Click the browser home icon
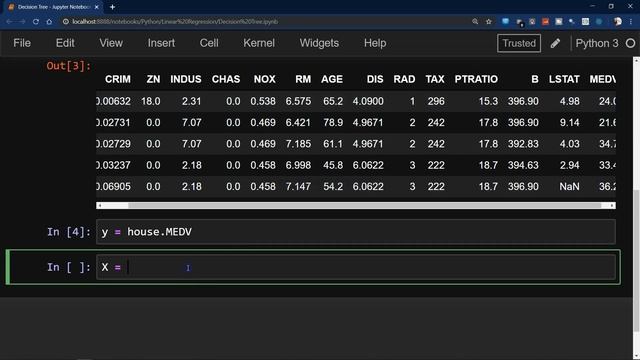The height and width of the screenshot is (360, 640). [49, 22]
